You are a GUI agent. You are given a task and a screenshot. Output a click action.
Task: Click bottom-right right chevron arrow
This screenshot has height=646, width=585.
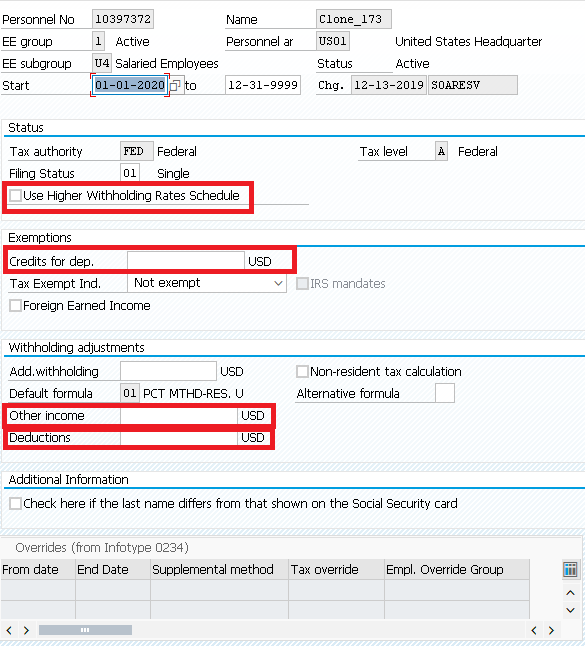551,630
